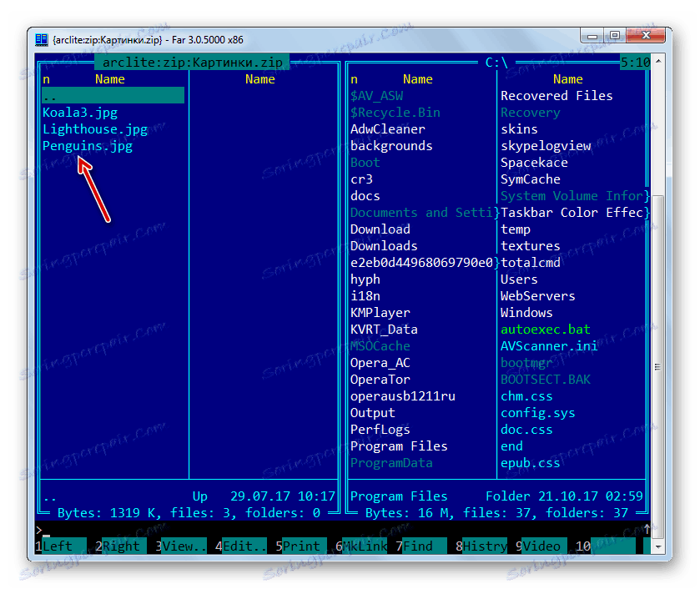700x589 pixels.
Task: Click the 2 Right function key
Action: [121, 546]
